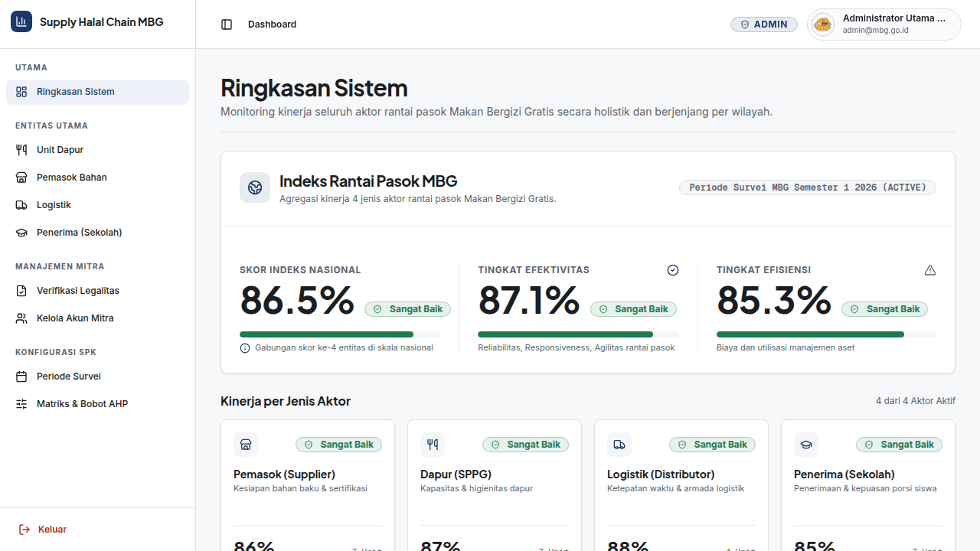
Task: Click Sangat Baik badge on Dapur card
Action: tap(525, 445)
